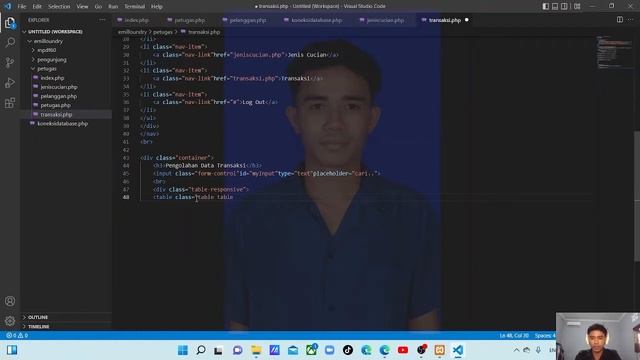Open the Explorer view in activity bar
Screen dimensions: 640x360
10,23
